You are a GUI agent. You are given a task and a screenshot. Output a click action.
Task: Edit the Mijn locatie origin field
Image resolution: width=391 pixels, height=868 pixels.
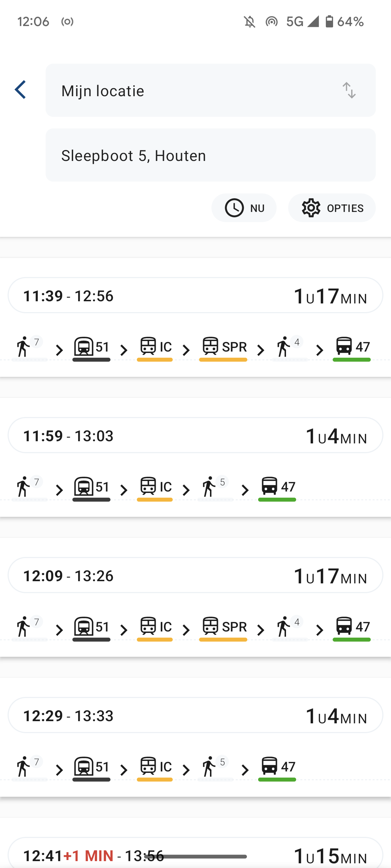pos(195,90)
